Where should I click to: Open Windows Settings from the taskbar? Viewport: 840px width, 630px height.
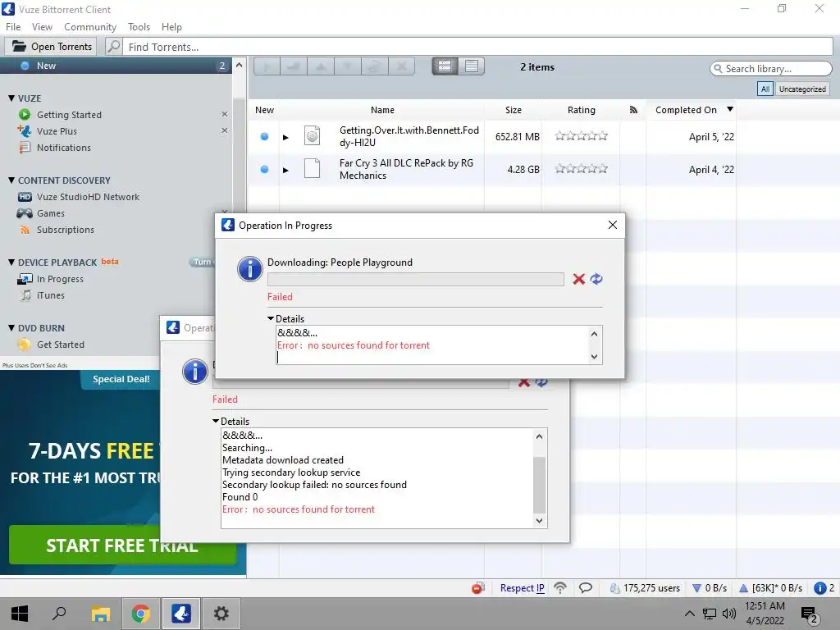click(221, 614)
